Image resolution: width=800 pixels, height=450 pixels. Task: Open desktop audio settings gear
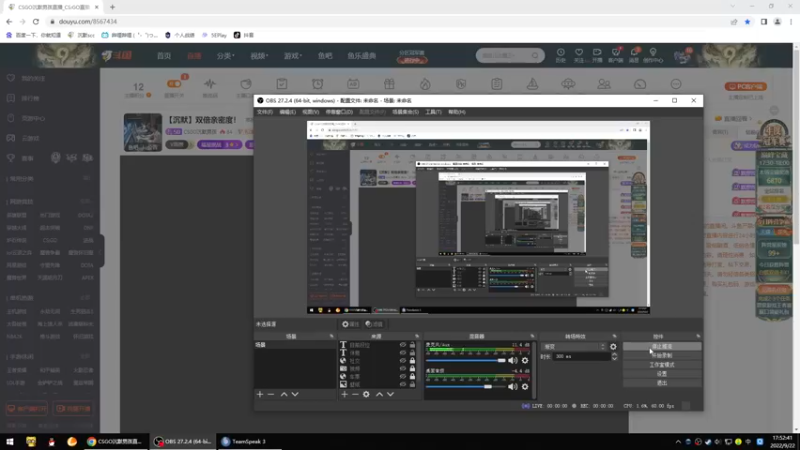tap(525, 387)
